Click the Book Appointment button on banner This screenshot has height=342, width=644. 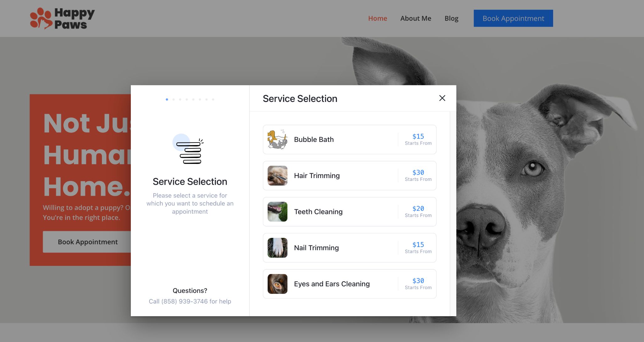click(88, 242)
